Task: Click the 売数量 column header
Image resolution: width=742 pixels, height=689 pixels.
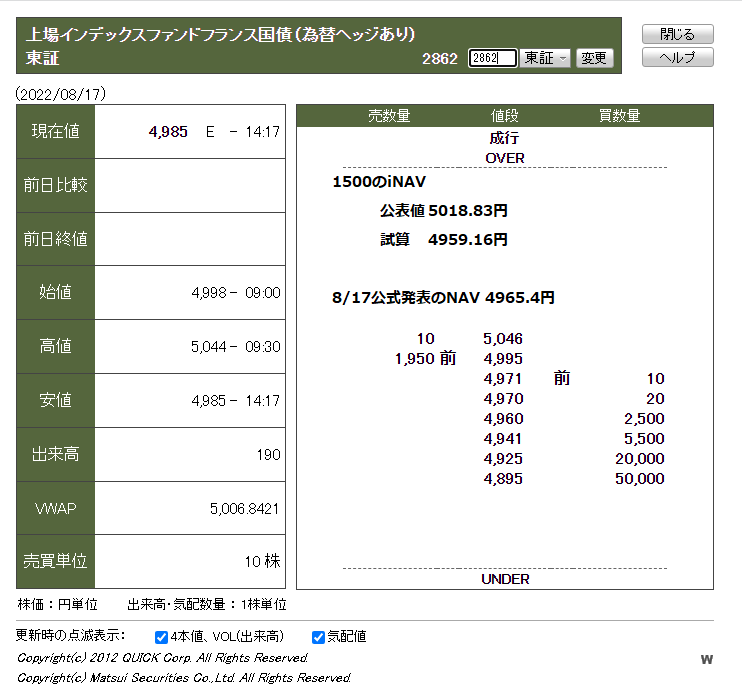Action: coord(389,116)
